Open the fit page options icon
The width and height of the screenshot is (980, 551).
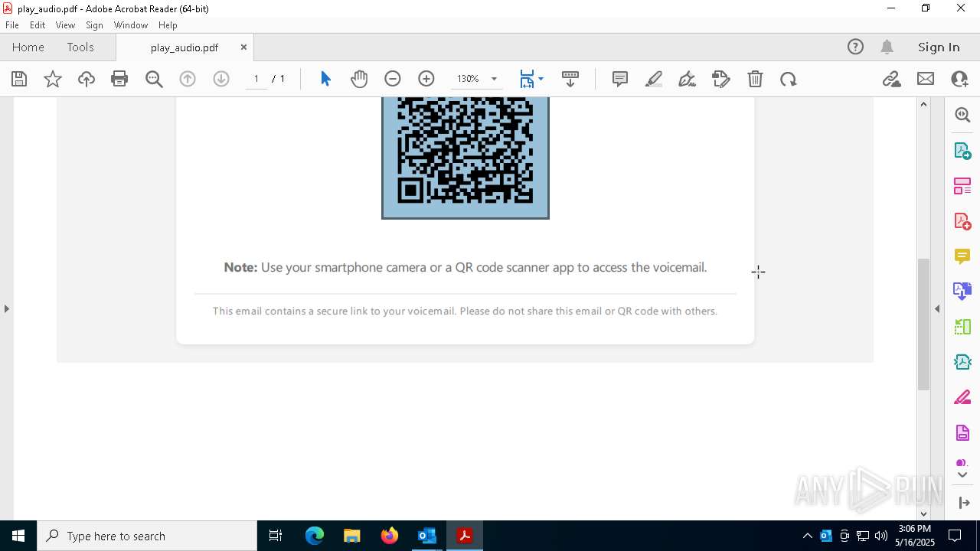(531, 79)
